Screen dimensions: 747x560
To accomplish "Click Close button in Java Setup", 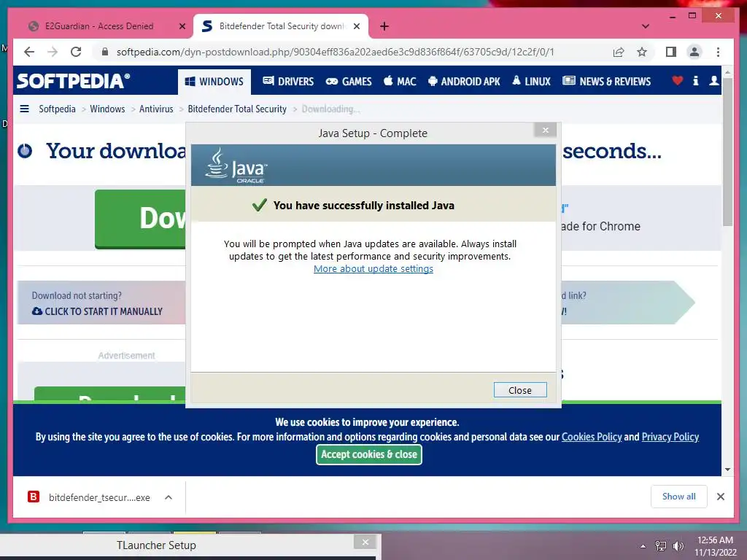I will point(520,390).
